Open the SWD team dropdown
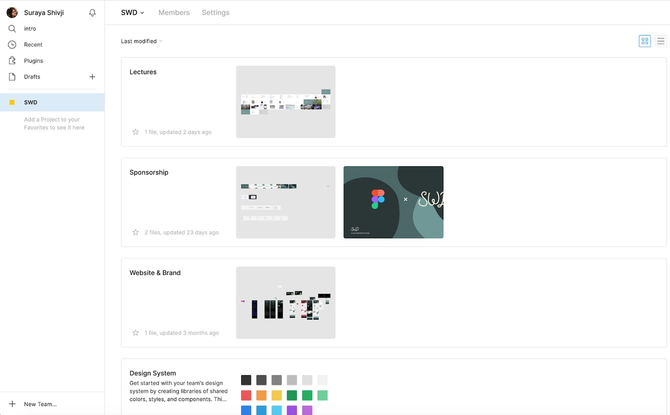Viewport: 670px width, 415px height. 132,13
